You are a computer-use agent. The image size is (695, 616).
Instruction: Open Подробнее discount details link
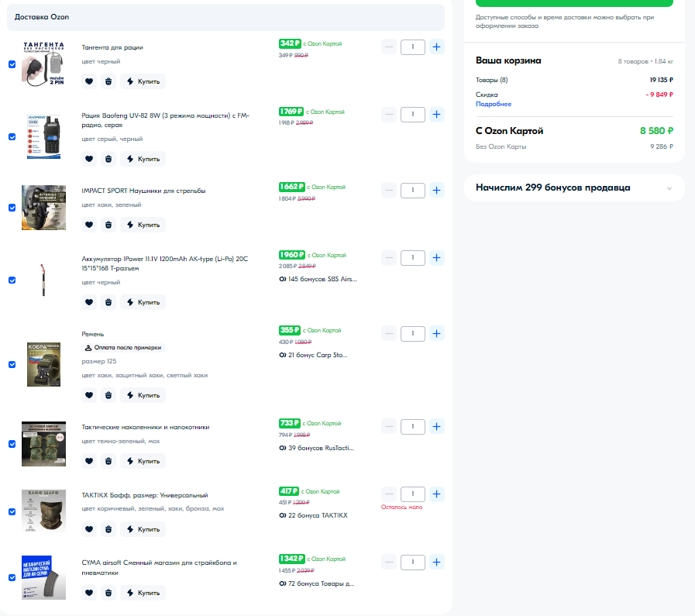pyautogui.click(x=494, y=104)
